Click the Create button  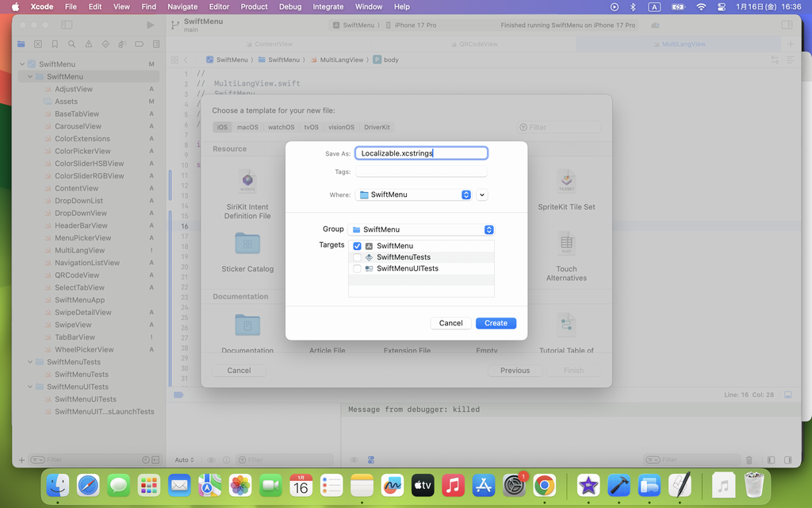tap(496, 323)
